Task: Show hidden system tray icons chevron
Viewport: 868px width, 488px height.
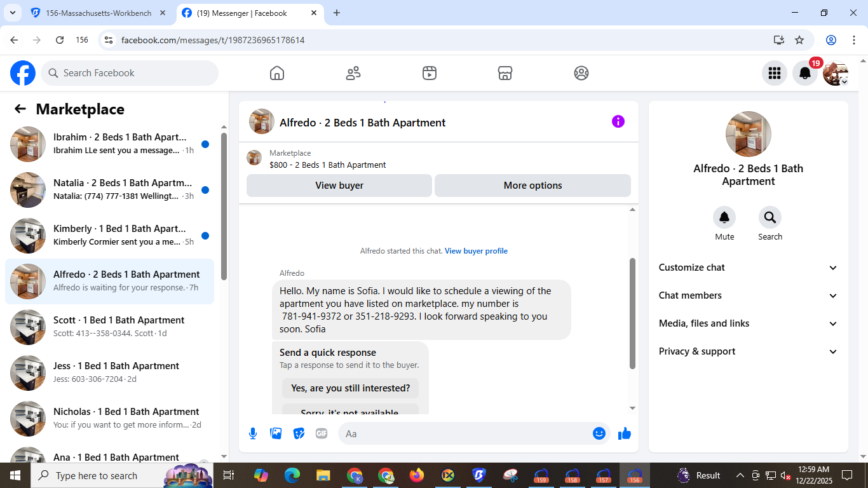Action: coord(740,475)
